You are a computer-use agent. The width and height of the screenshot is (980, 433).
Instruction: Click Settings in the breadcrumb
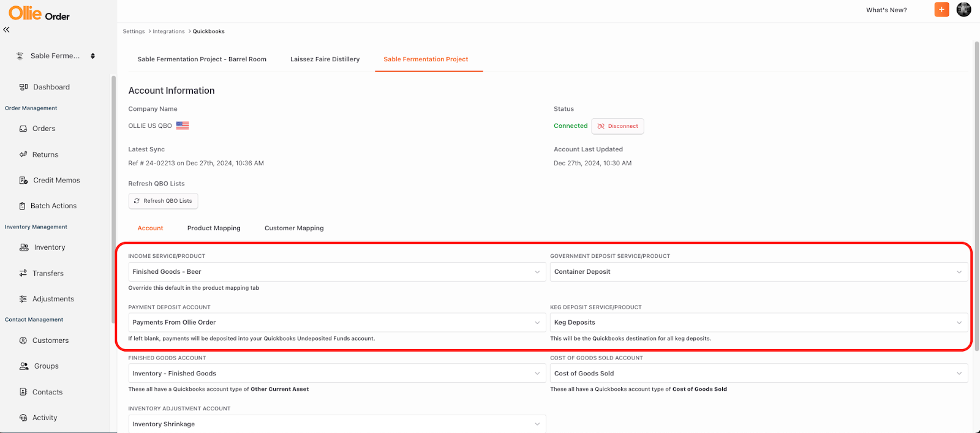click(134, 31)
